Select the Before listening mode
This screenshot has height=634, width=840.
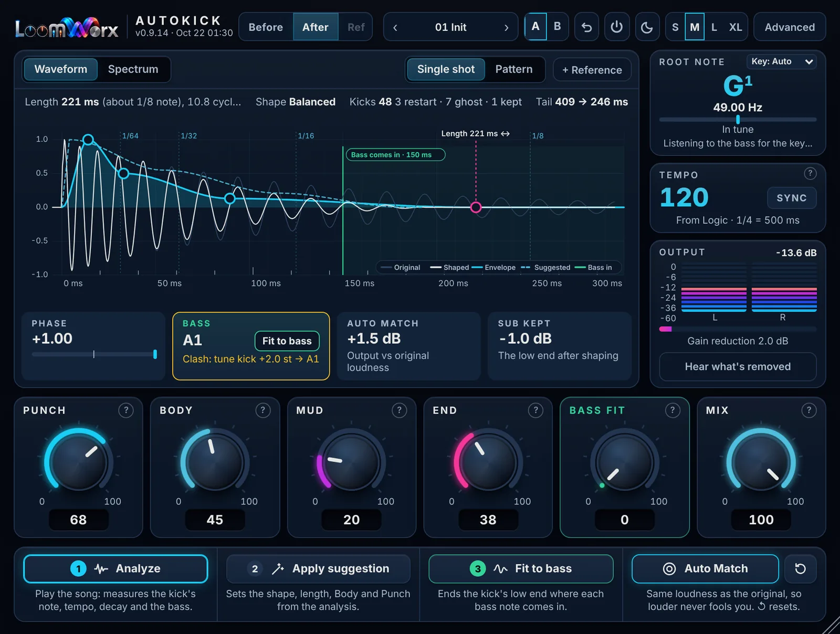266,27
